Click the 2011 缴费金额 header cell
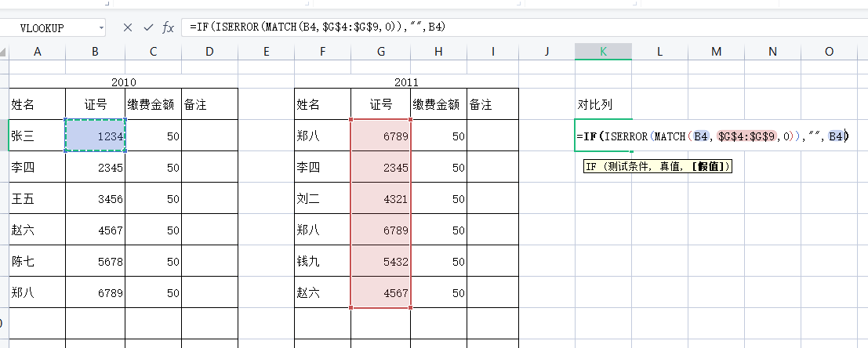Screen dimensions: 868x348 [x=438, y=104]
